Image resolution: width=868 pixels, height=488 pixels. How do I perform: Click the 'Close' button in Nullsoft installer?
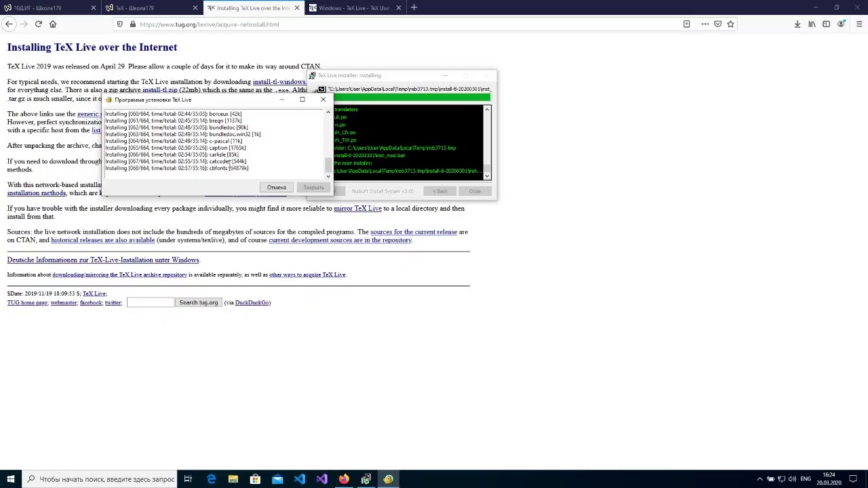coord(475,191)
